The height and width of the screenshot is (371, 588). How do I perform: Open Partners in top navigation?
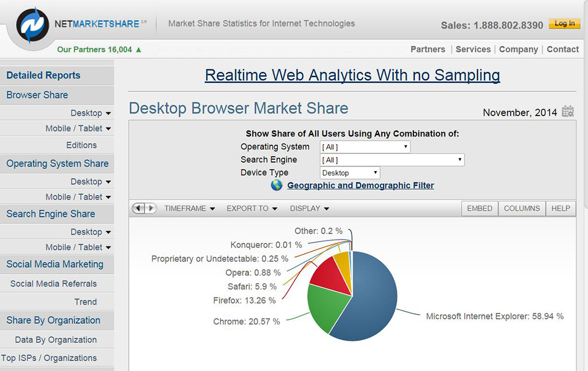coord(428,49)
